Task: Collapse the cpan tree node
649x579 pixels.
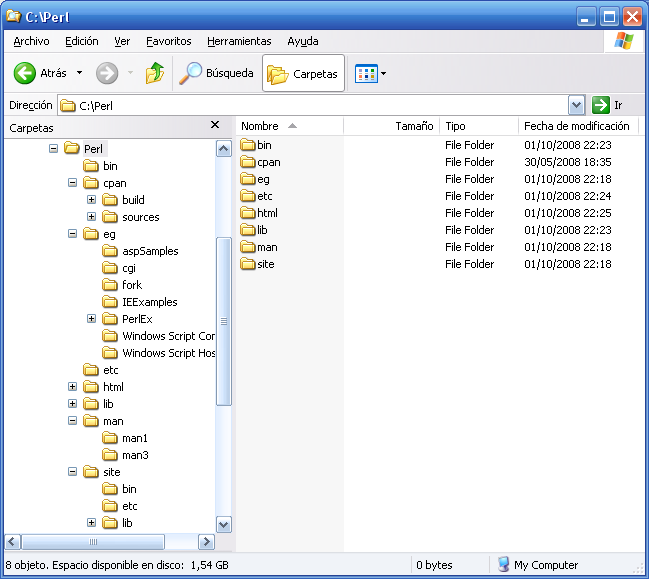Action: tap(72, 183)
